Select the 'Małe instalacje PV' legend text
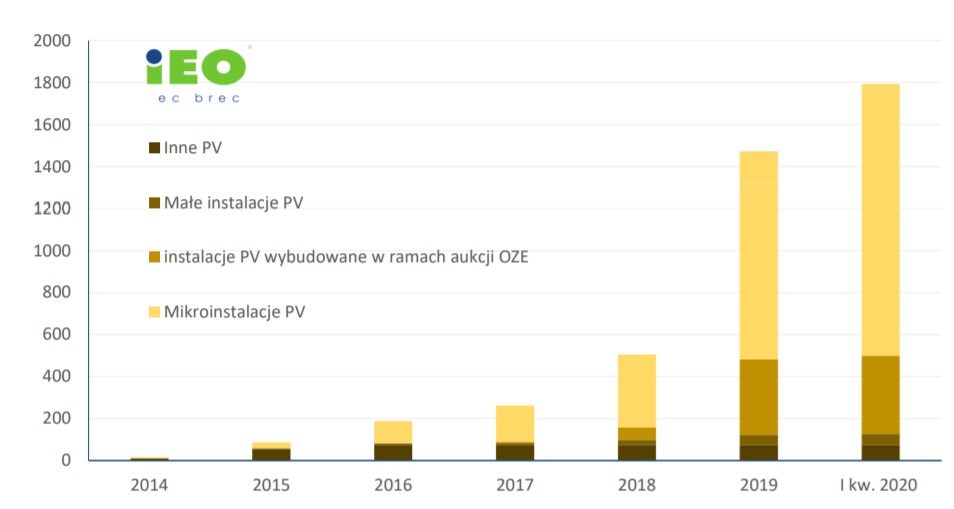This screenshot has height=509, width=954. click(233, 203)
